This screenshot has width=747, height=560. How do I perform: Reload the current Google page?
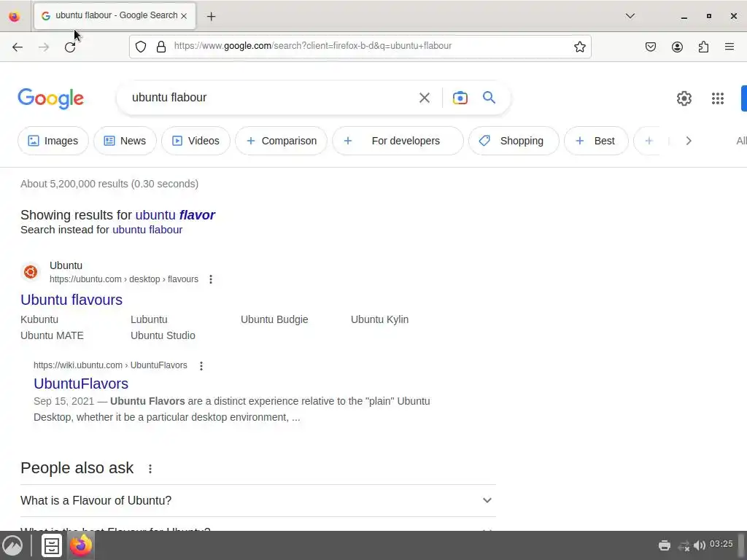point(70,47)
